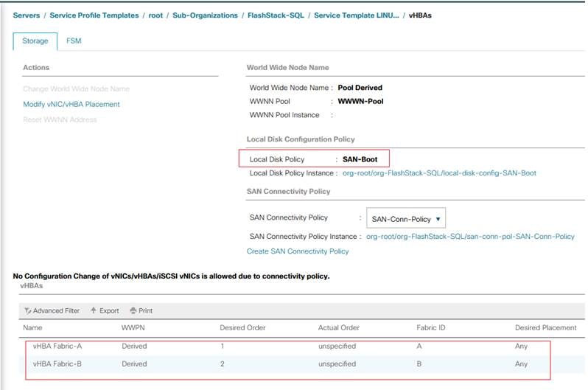This screenshot has height=390, width=588.
Task: Click the SAN-Boot policy value
Action: tap(360, 159)
